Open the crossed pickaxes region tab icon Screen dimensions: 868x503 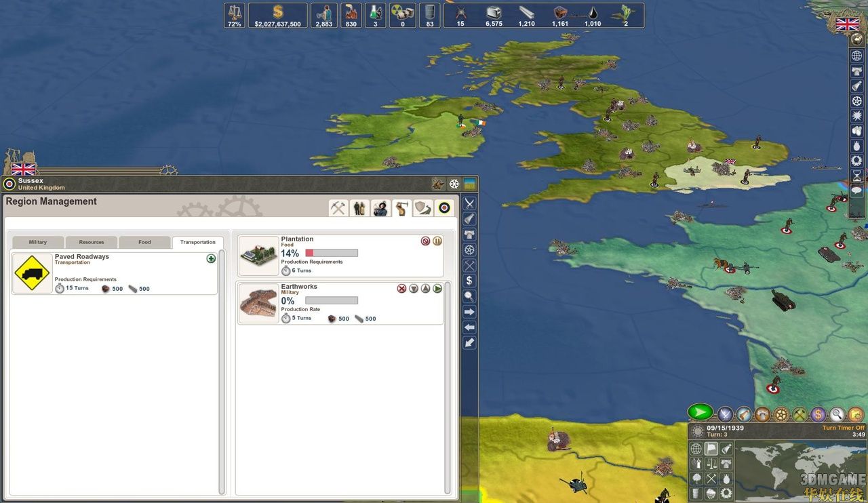338,208
